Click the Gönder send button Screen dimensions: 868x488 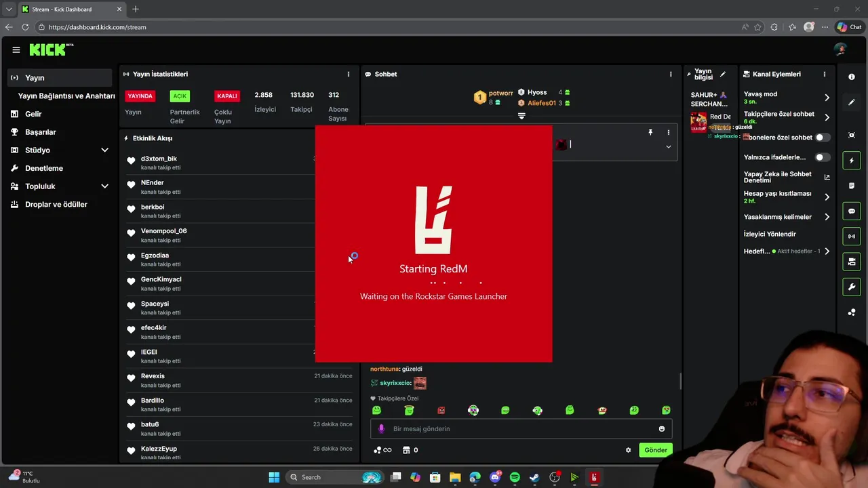click(x=655, y=450)
